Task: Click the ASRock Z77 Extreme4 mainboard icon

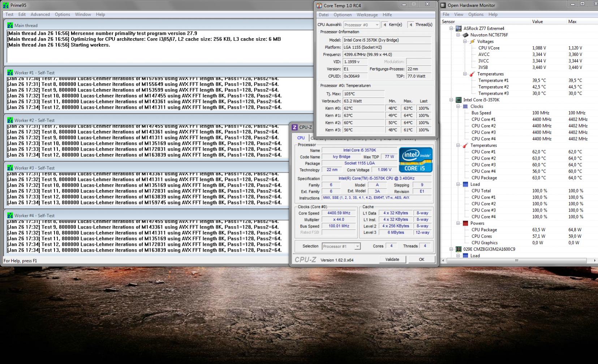Action: click(459, 29)
